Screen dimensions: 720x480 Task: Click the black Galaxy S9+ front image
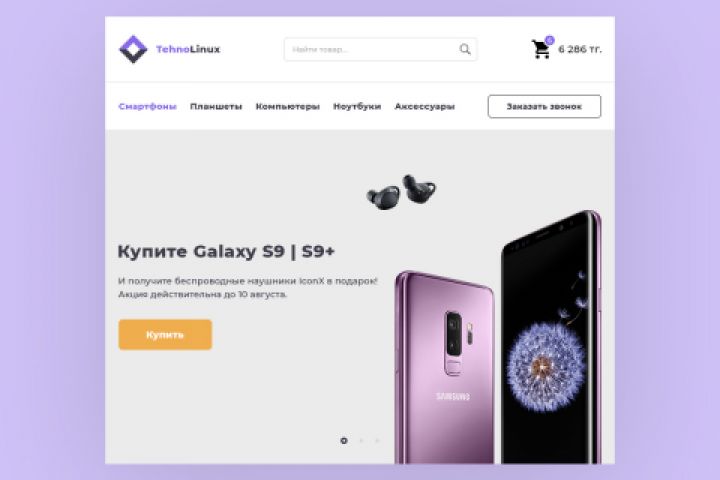(x=551, y=338)
